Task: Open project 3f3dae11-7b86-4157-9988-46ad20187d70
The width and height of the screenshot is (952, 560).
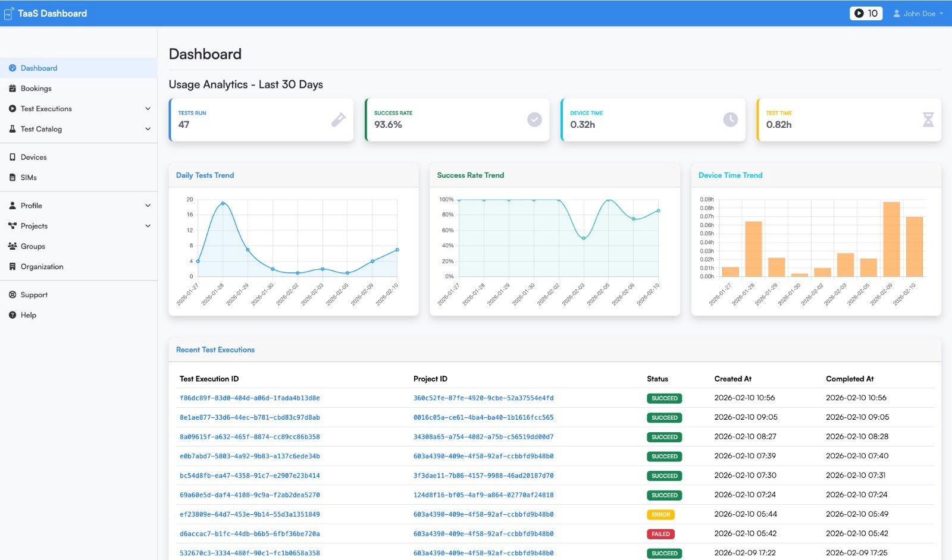Action: 484,476
